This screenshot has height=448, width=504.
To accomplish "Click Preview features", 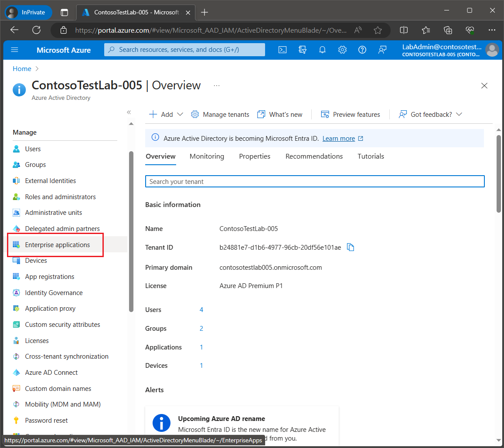I will [x=351, y=115].
